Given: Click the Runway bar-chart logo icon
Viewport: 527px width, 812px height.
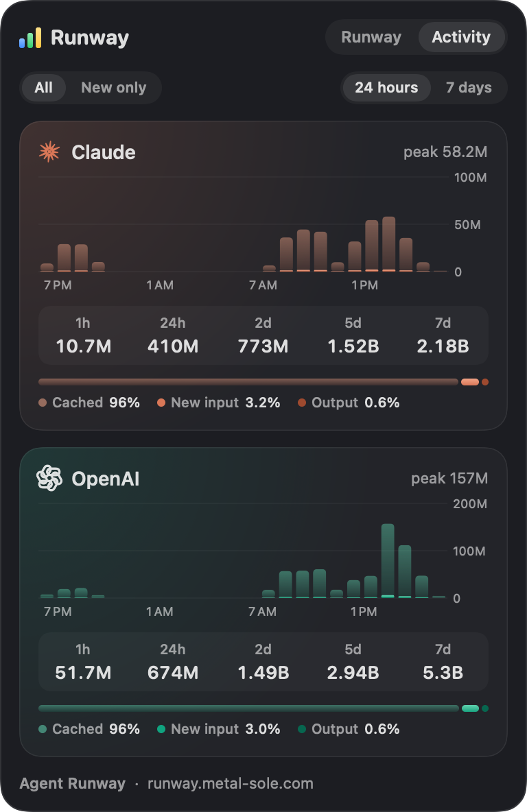Looking at the screenshot, I should click(30, 38).
